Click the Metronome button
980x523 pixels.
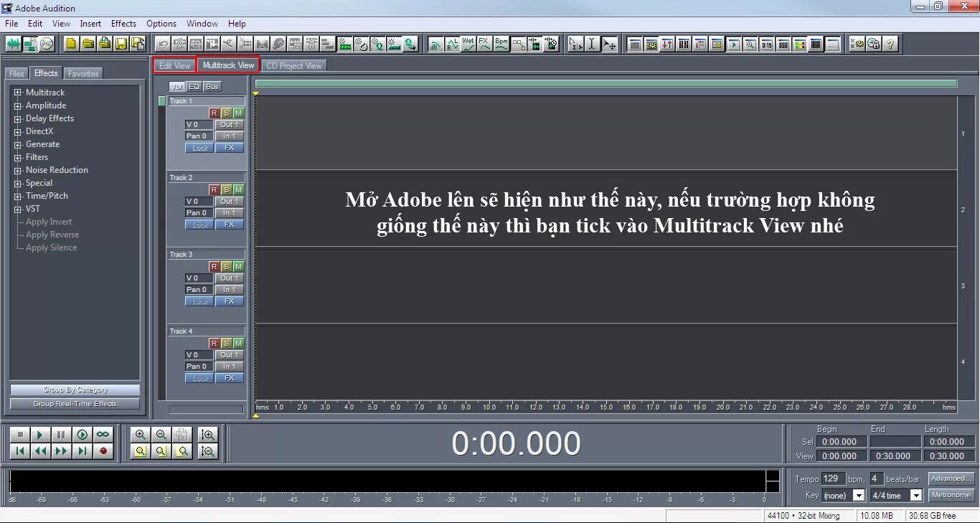951,495
